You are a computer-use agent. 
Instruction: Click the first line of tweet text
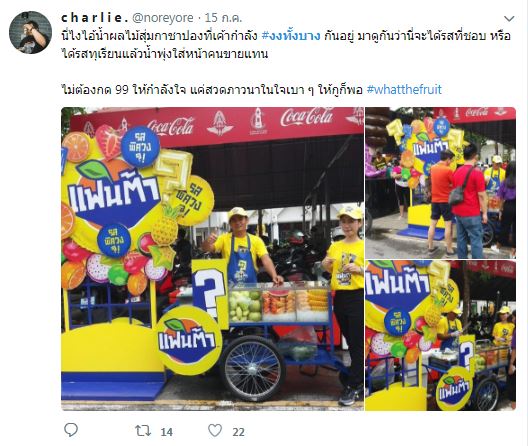coord(286,36)
